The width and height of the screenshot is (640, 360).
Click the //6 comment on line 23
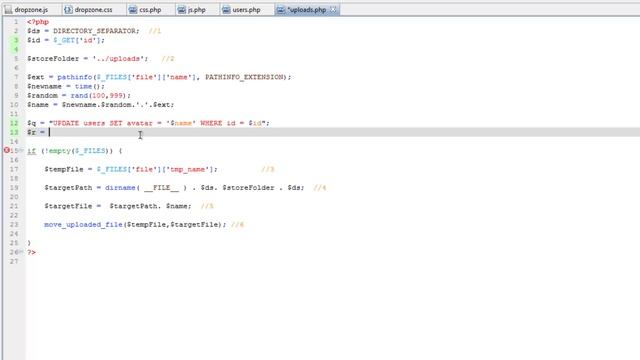click(x=237, y=224)
